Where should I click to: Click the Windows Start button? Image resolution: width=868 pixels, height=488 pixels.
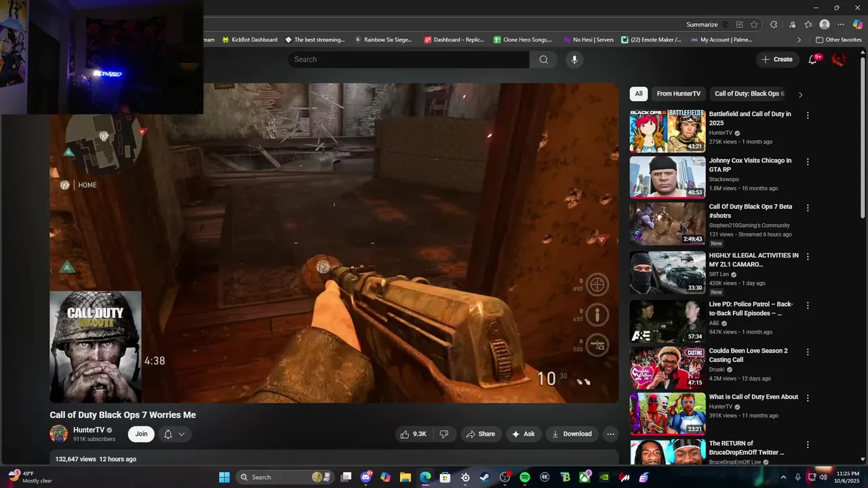click(x=224, y=477)
